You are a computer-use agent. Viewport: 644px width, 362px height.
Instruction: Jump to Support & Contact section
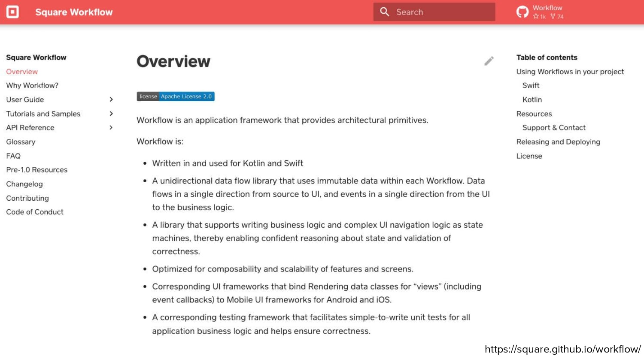554,127
